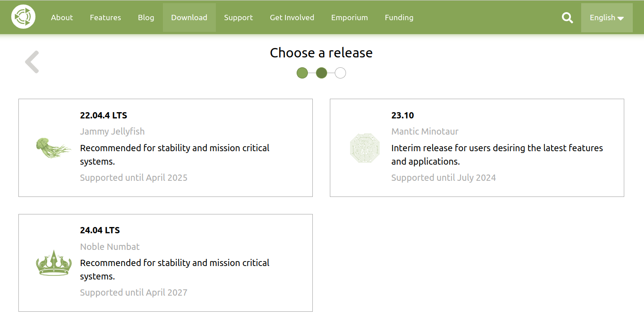The image size is (644, 323).
Task: Click the Mantic Minotaur codename text
Action: pos(425,131)
